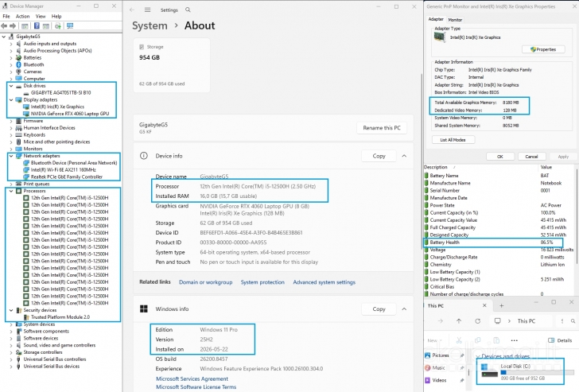
Task: Open Domain or workgroup link
Action: (x=206, y=282)
